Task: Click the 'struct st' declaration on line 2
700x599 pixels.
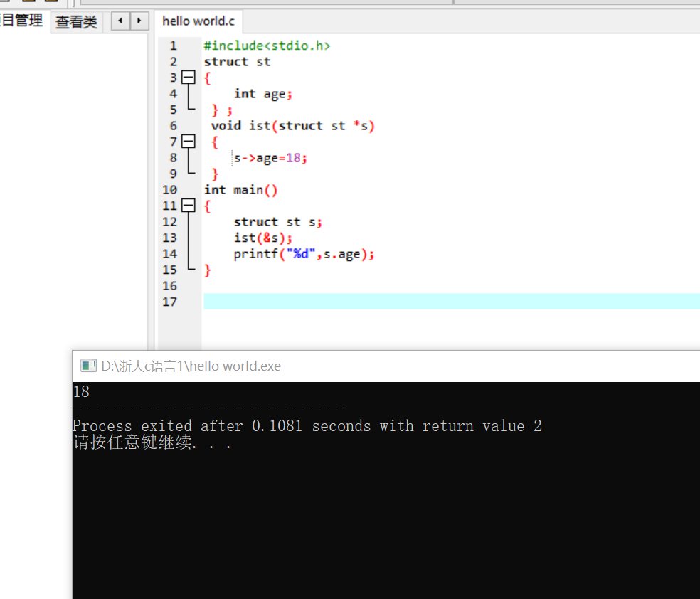Action: coord(237,62)
